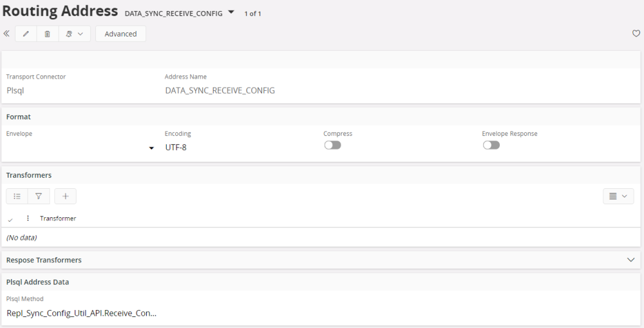The width and height of the screenshot is (644, 328).
Task: Click the Transformers list view icon
Action: pos(17,196)
